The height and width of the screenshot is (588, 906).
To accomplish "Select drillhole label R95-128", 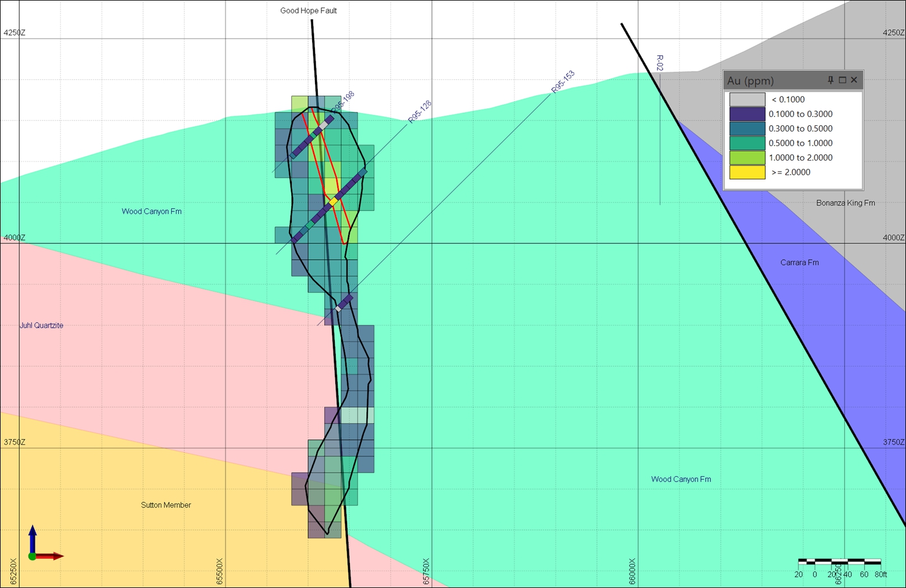I will pos(419,112).
